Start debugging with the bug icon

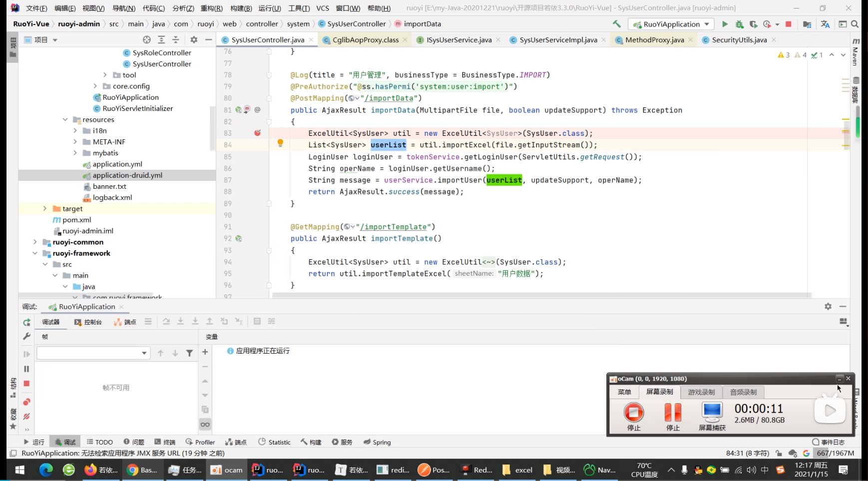(739, 24)
